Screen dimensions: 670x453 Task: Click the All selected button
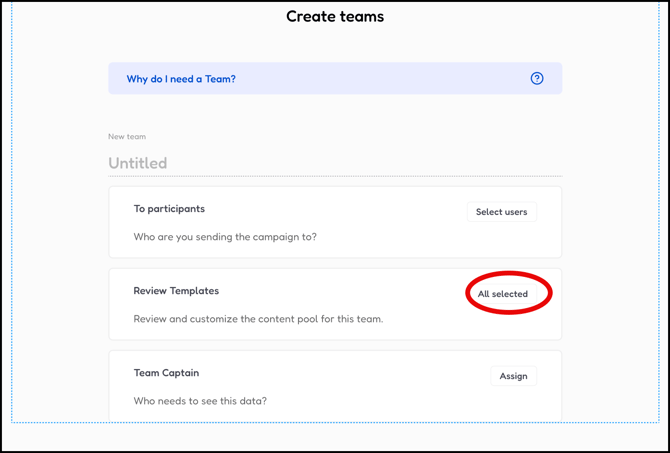pyautogui.click(x=502, y=294)
